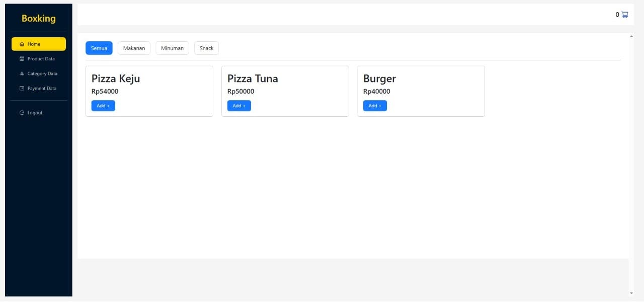Add Pizza Keju to cart

pos(103,106)
